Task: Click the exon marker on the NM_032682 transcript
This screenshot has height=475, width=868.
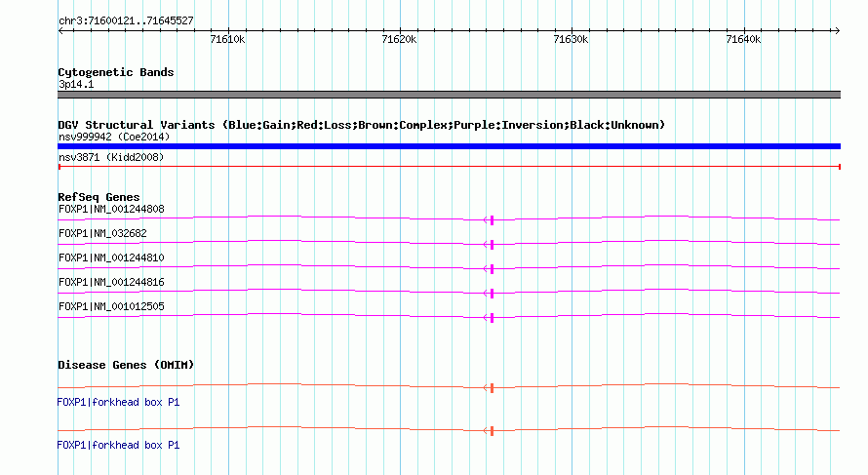Action: pyautogui.click(x=492, y=245)
